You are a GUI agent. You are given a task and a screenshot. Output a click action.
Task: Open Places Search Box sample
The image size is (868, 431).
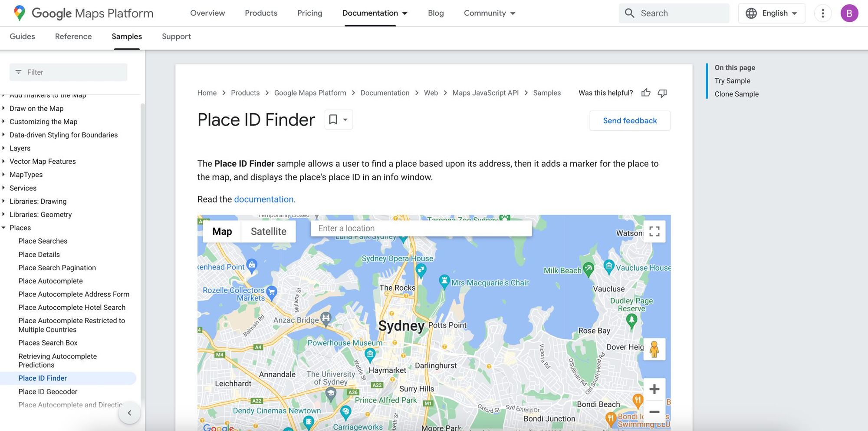pyautogui.click(x=48, y=343)
